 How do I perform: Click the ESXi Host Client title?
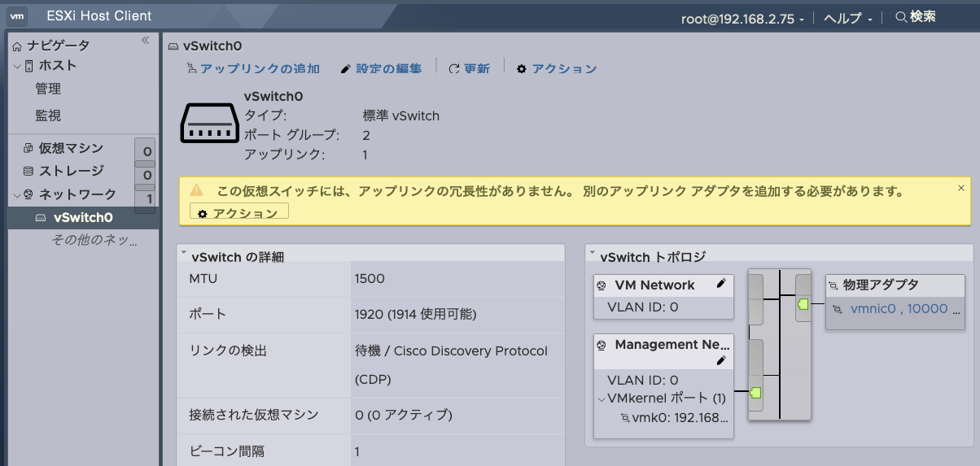pos(98,16)
